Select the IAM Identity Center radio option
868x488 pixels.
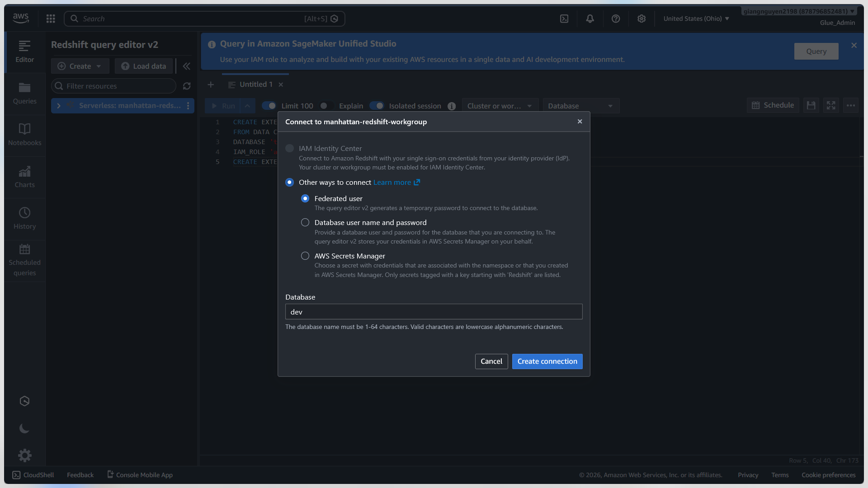coord(290,148)
